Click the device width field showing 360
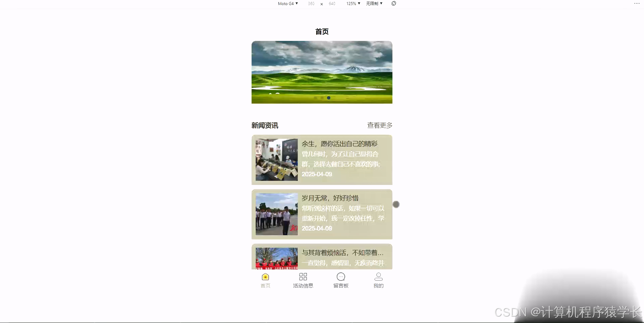 point(311,4)
